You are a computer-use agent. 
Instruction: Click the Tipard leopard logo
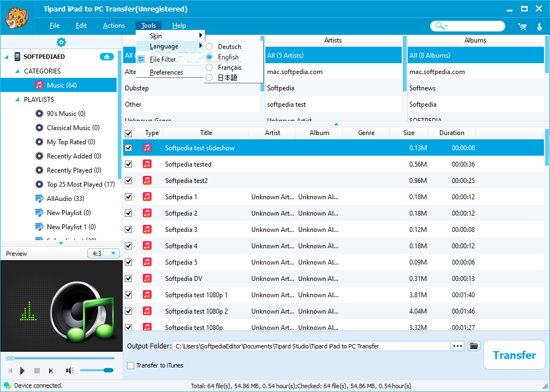coord(17,17)
